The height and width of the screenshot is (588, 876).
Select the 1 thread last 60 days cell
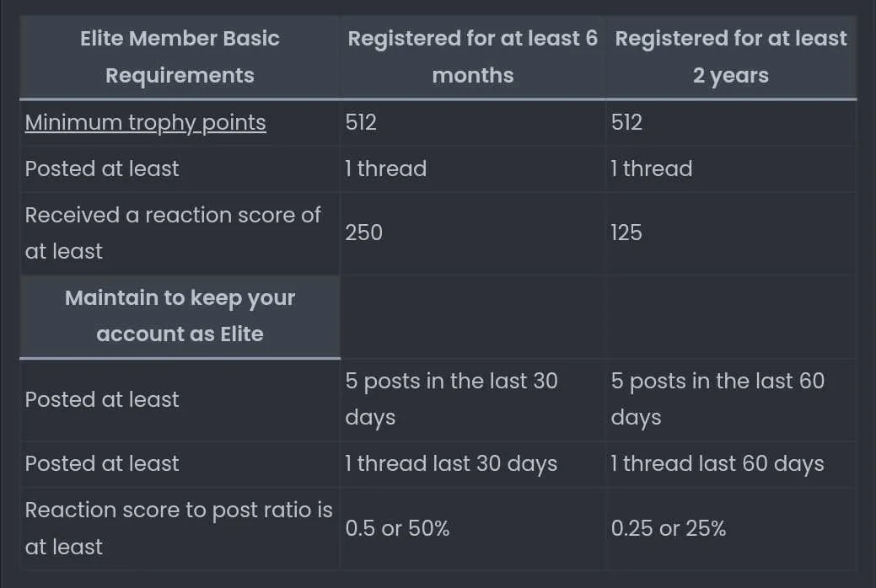731,463
